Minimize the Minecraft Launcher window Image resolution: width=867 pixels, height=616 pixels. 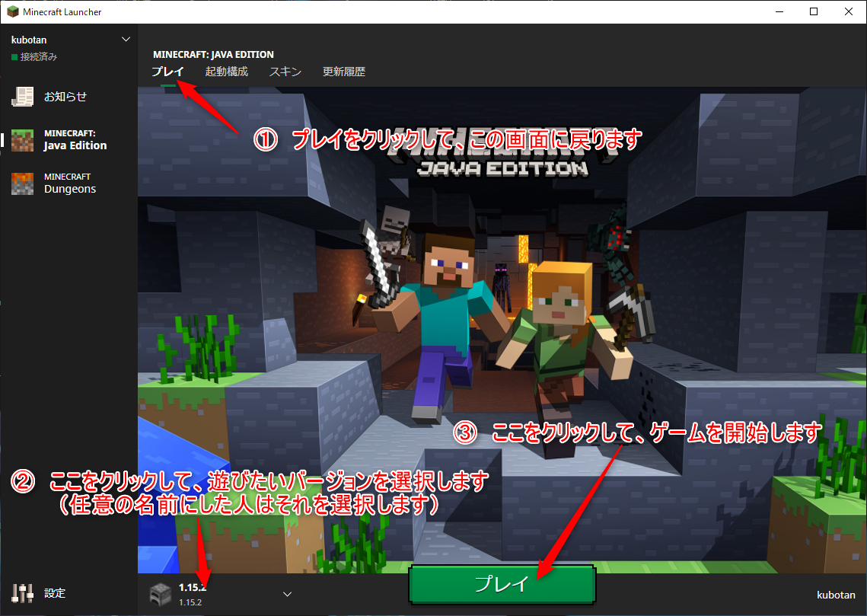(779, 12)
